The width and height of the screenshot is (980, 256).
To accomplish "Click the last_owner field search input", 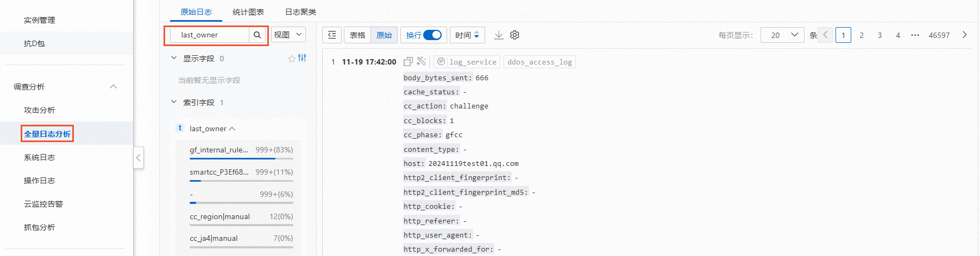I will (210, 35).
